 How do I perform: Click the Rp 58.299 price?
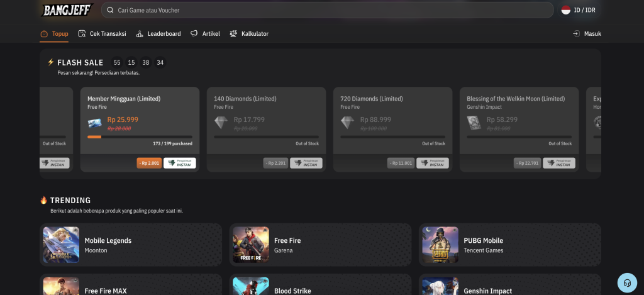[502, 120]
